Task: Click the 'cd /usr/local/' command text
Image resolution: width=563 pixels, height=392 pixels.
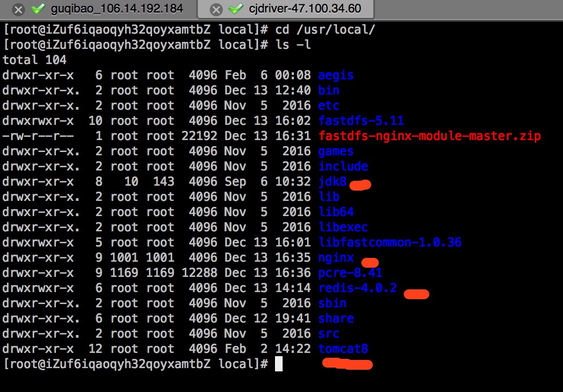Action: (x=325, y=29)
